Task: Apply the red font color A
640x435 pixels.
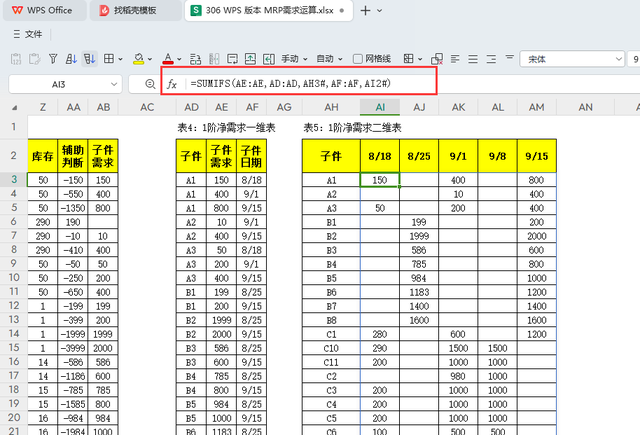Action: point(168,59)
